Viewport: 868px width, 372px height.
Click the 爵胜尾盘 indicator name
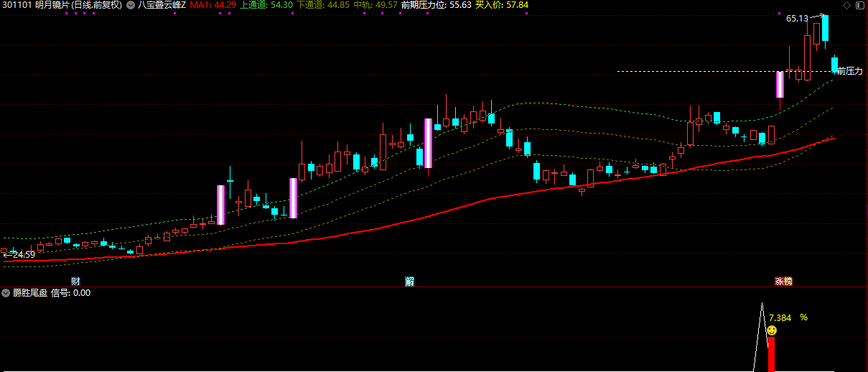(30, 293)
